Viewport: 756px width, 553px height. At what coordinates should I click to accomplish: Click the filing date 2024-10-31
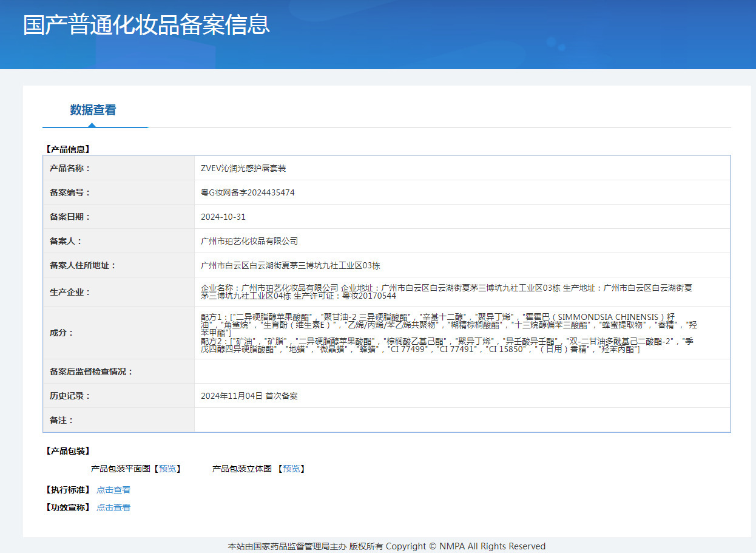point(223,217)
